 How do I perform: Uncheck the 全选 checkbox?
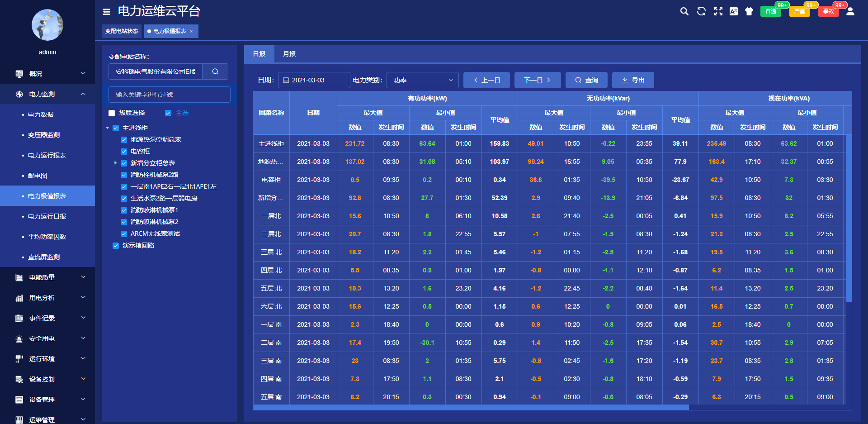point(168,113)
